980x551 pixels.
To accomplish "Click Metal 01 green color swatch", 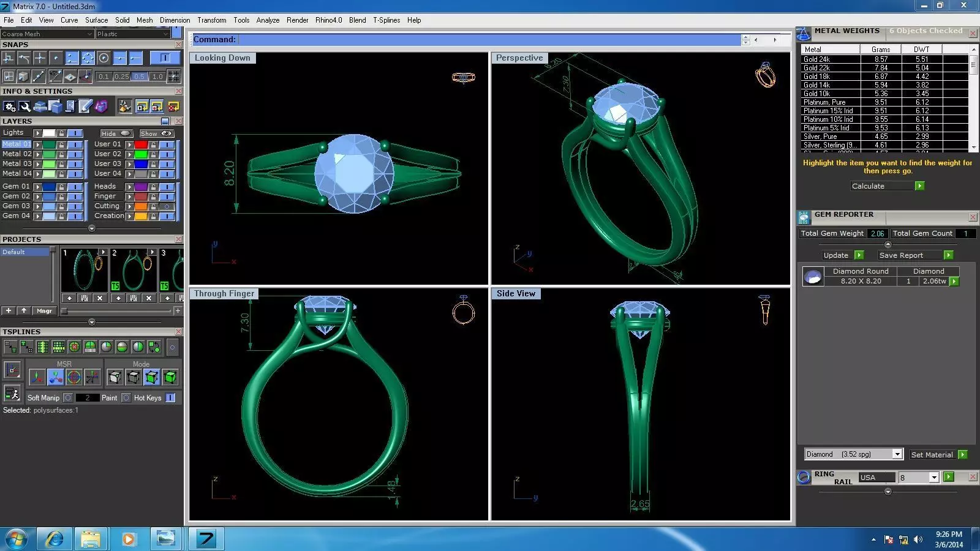I will pyautogui.click(x=48, y=144).
